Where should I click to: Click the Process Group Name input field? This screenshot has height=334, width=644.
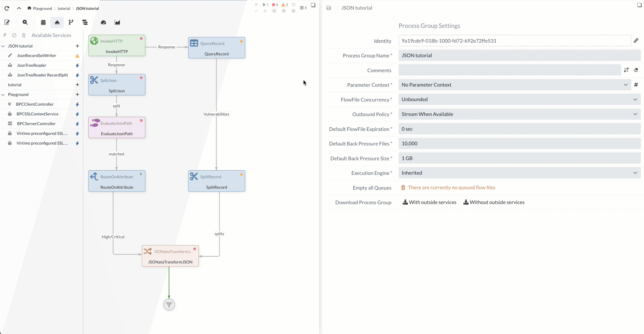[519, 56]
